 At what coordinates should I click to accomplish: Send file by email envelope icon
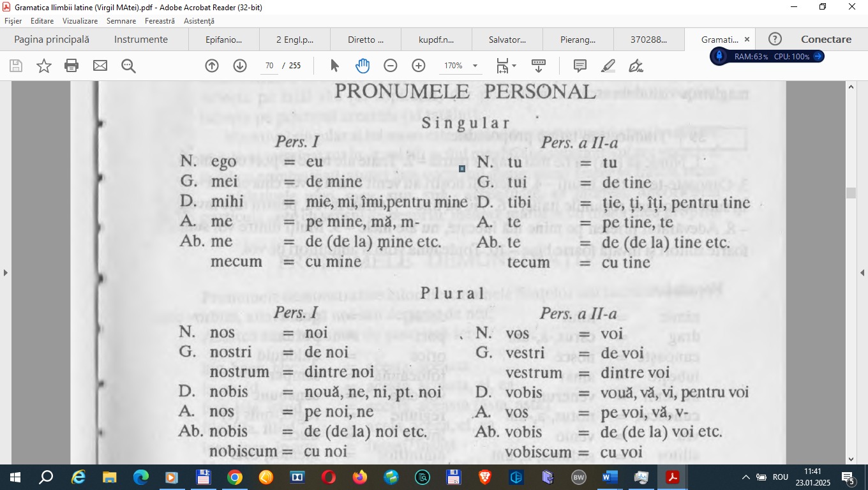(x=100, y=66)
